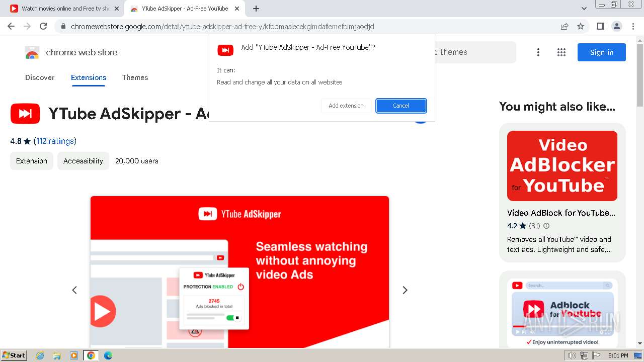Click the YTube AdSkipper icon in dialog
644x362 pixels.
point(225,50)
